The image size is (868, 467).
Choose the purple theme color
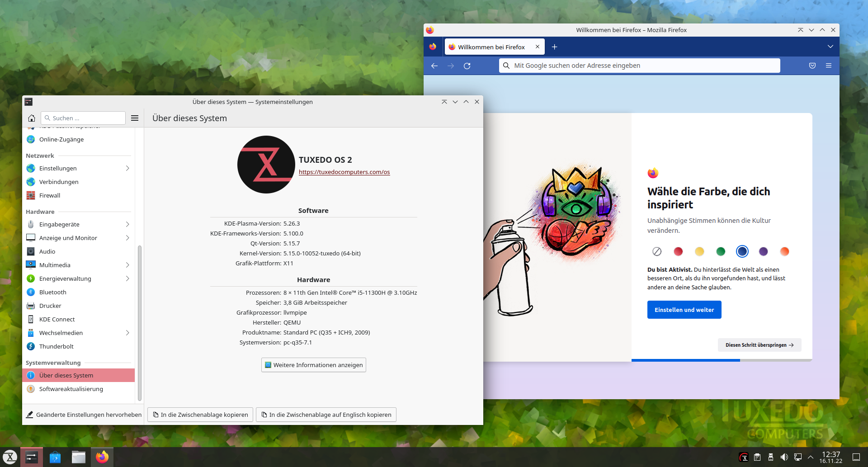pos(764,251)
